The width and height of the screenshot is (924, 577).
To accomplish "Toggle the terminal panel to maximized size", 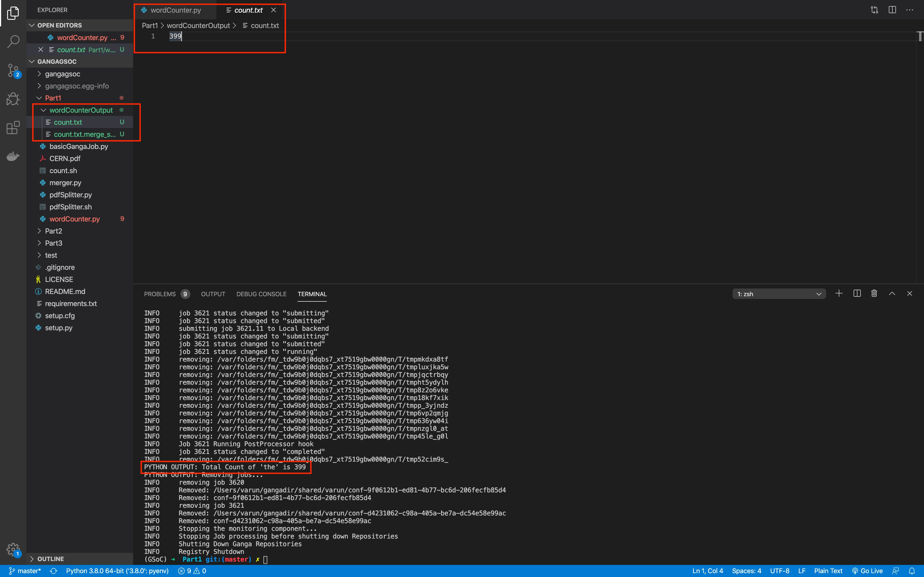I will (x=892, y=293).
